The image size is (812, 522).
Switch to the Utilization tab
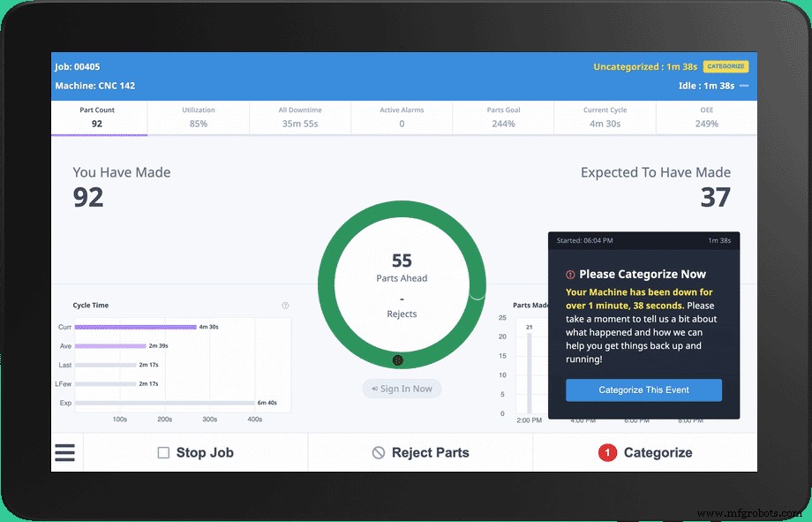(199, 117)
